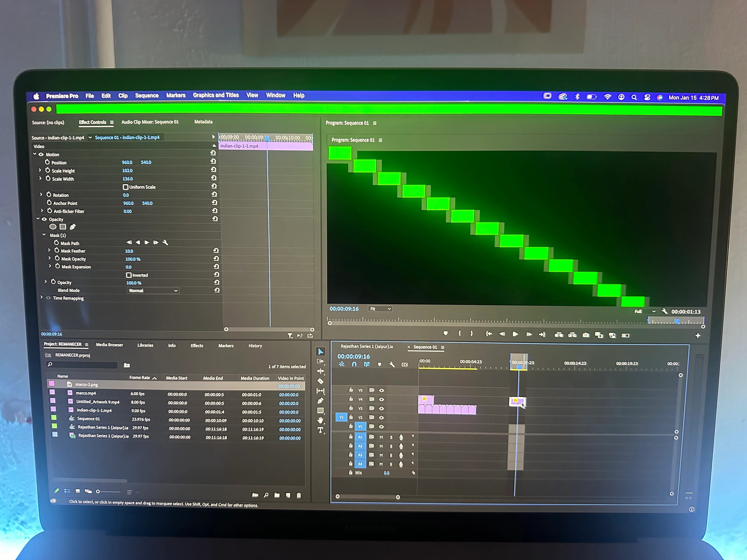
Task: Select the Hand tool
Action: click(321, 420)
